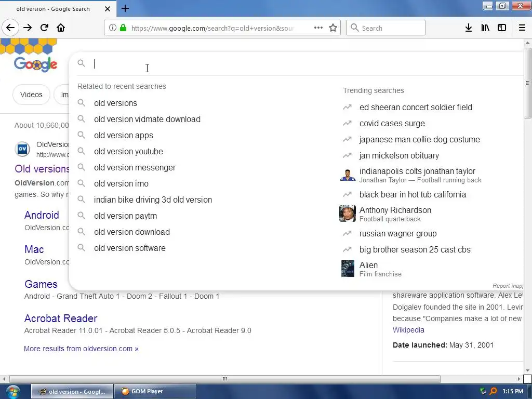
Task: Open the Games sitelink
Action: click(41, 284)
